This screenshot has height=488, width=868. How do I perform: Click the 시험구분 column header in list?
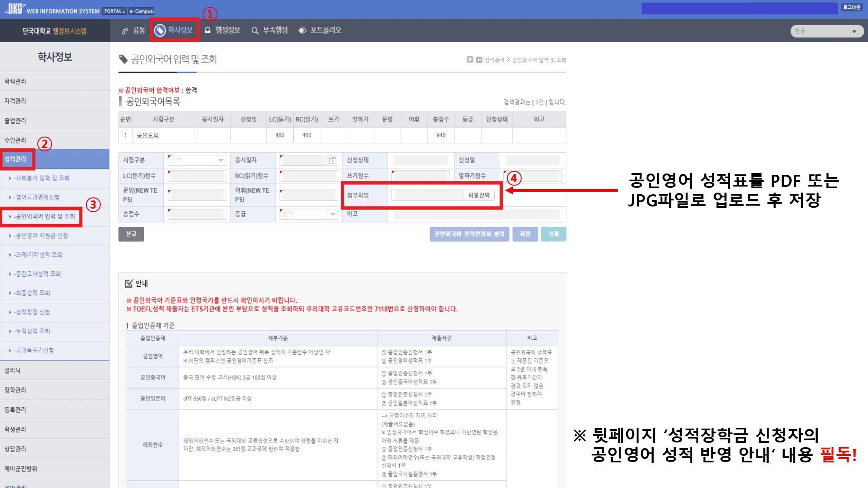point(164,120)
